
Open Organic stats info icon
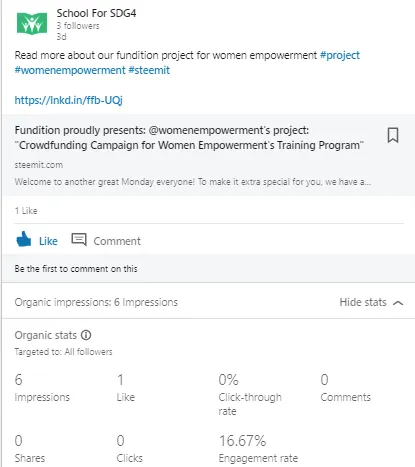86,335
